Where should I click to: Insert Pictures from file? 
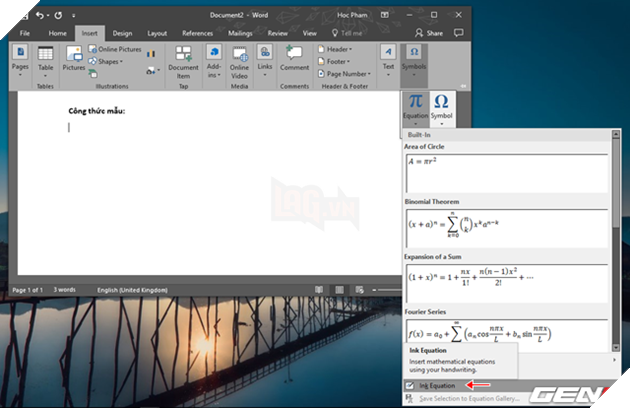[74, 59]
